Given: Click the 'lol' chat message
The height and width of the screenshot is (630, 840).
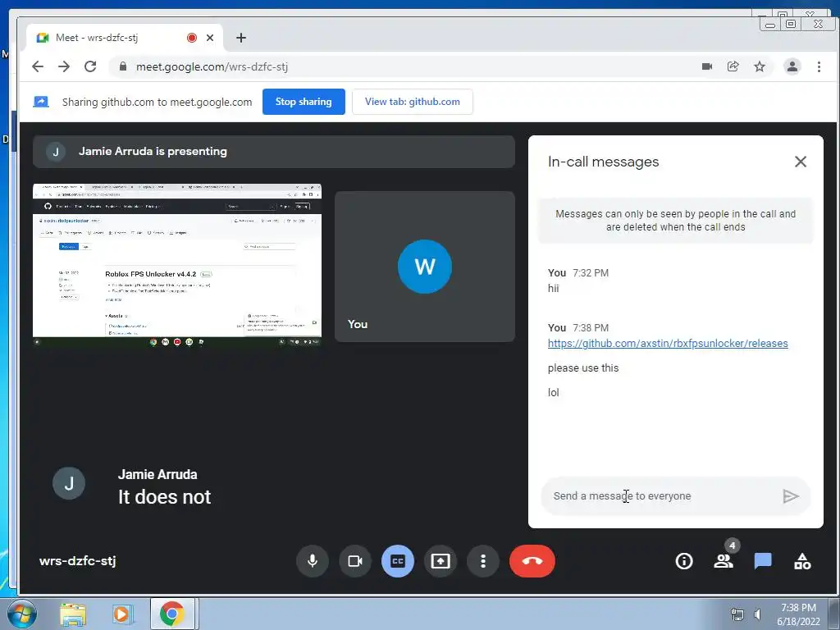Looking at the screenshot, I should tap(554, 392).
